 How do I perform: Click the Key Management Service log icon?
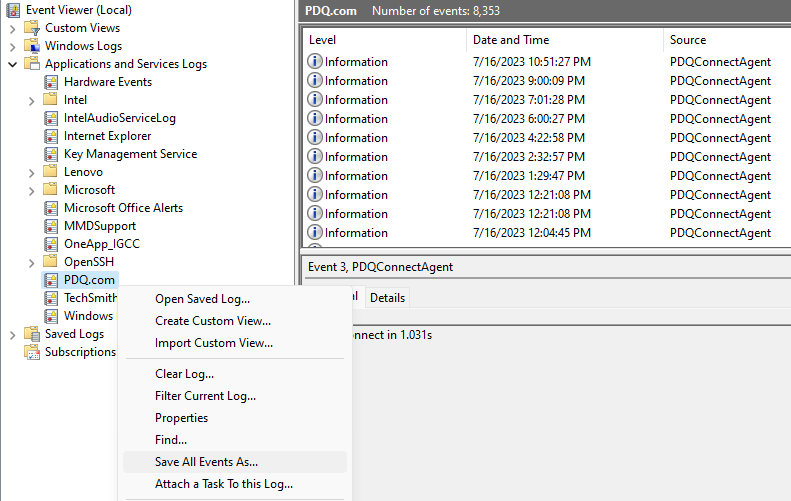[51, 154]
